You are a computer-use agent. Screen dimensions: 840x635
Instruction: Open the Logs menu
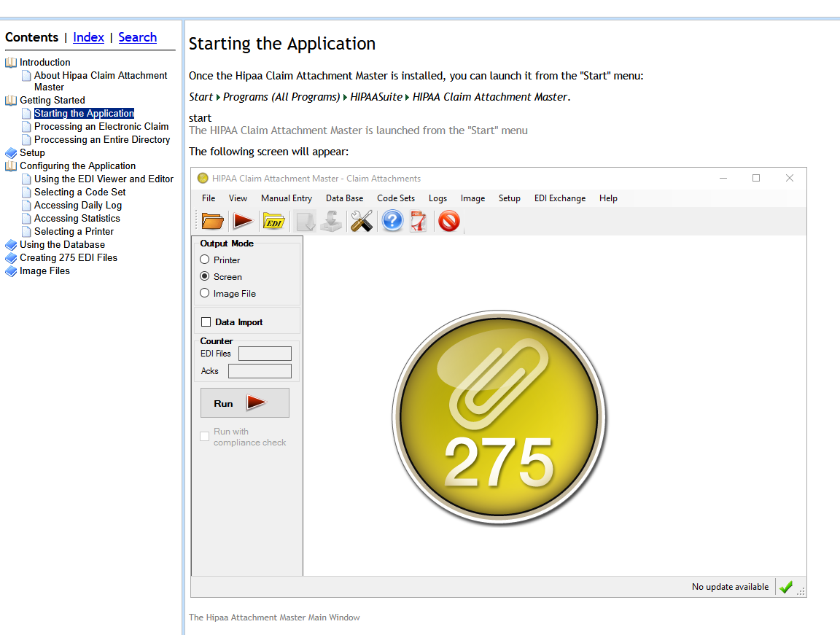[437, 198]
